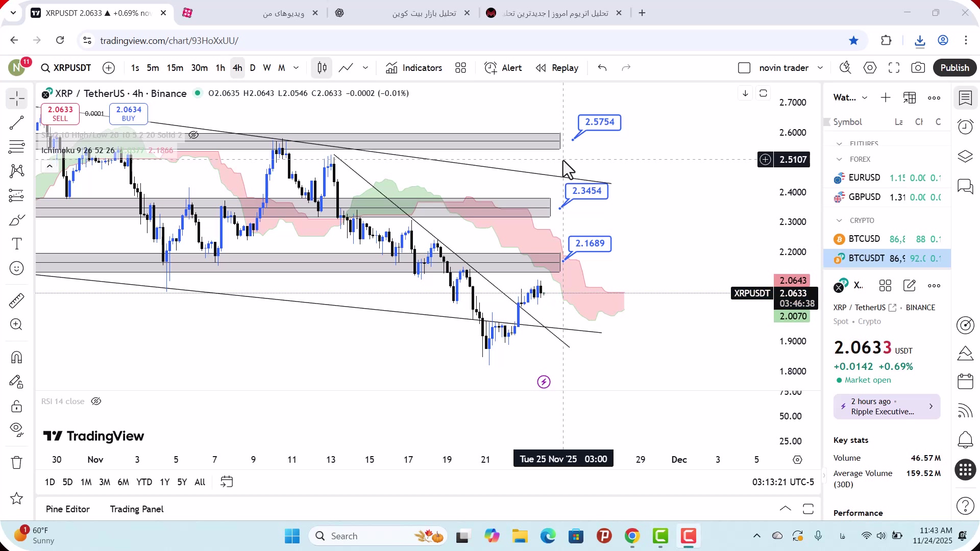Open Ripple Executive news item
Image resolution: width=980 pixels, height=551 pixels.
pos(887,407)
